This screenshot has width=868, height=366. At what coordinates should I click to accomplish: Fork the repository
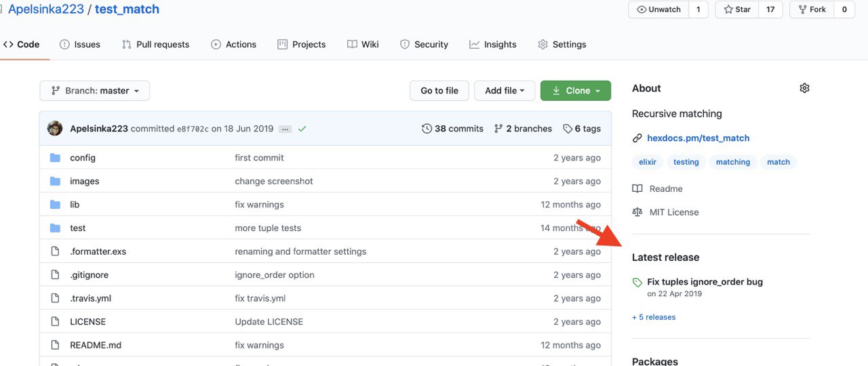[812, 9]
